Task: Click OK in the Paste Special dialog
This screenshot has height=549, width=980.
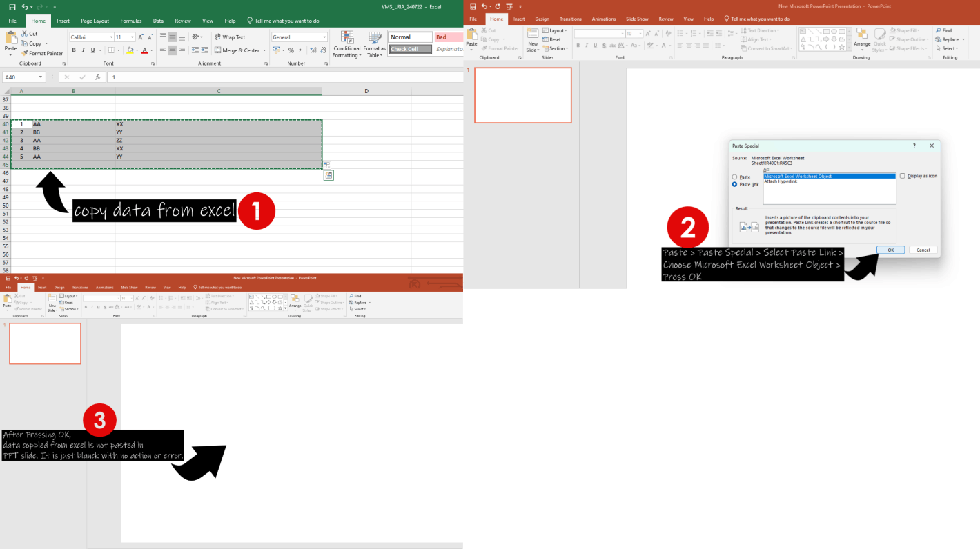Action: pos(890,250)
